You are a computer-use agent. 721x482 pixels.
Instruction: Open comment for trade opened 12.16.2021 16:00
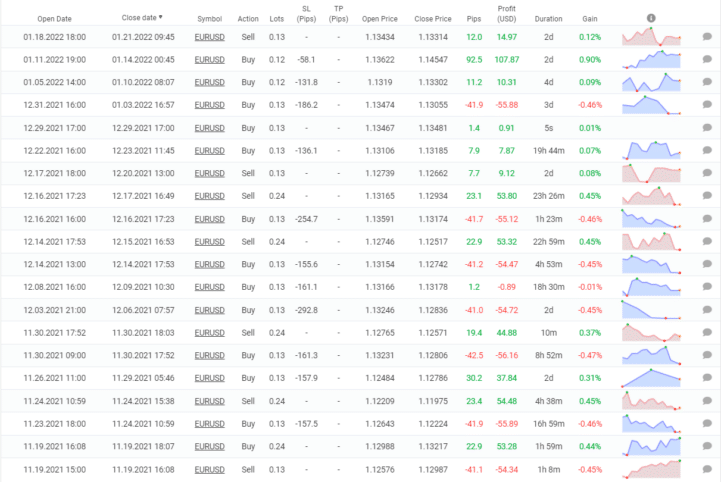coord(707,218)
